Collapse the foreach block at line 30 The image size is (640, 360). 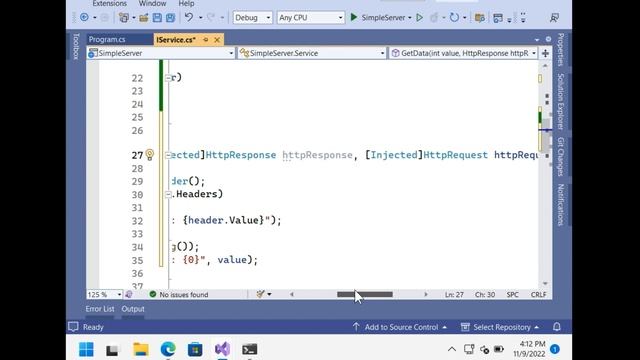click(168, 195)
